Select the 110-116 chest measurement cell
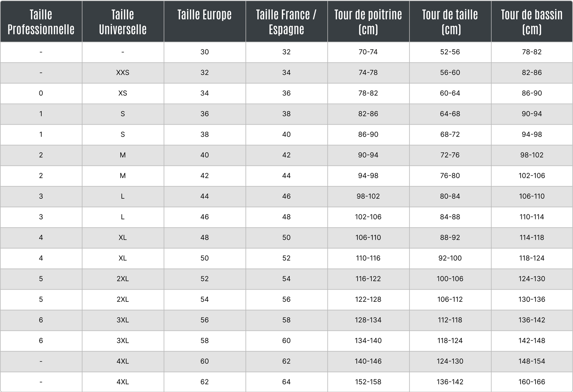 coord(368,258)
